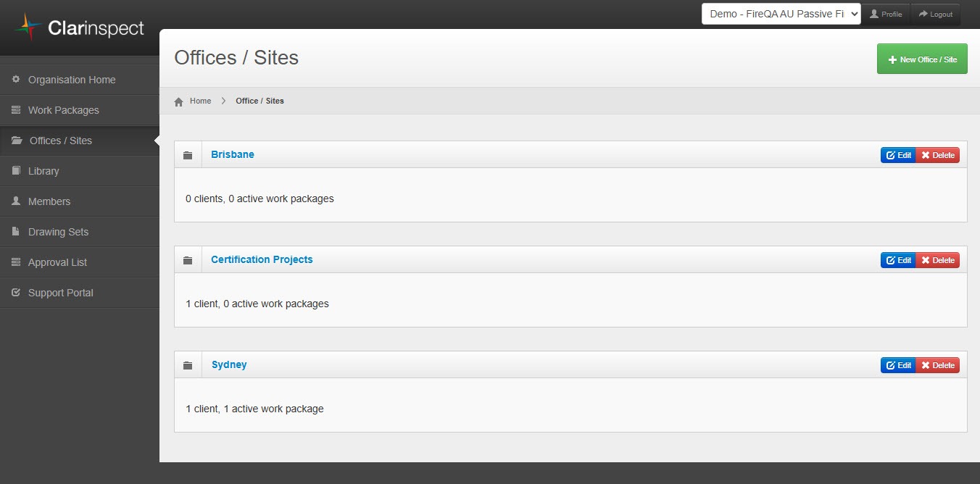Edit the Brisbane office
The height and width of the screenshot is (484, 980).
click(x=898, y=155)
